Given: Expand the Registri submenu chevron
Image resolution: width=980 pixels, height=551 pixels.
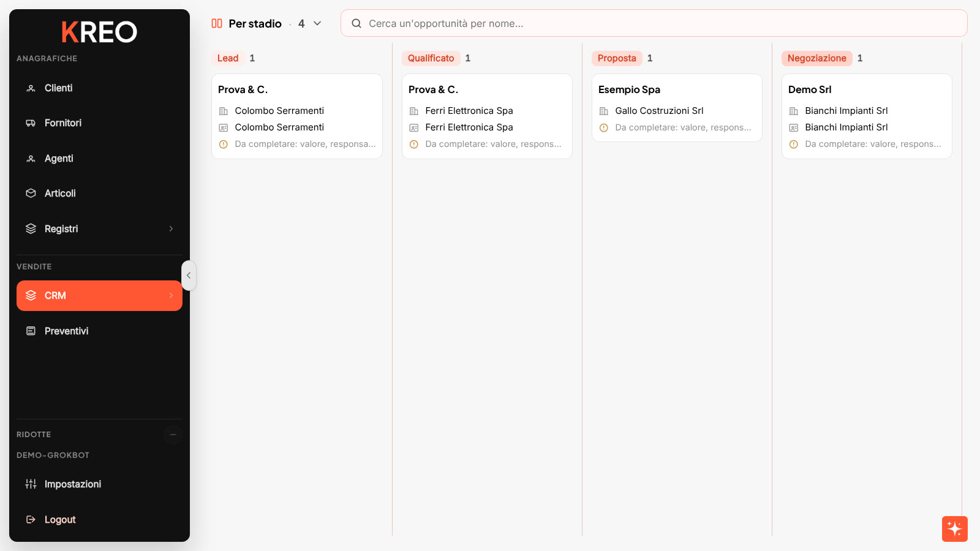Looking at the screenshot, I should 171,229.
